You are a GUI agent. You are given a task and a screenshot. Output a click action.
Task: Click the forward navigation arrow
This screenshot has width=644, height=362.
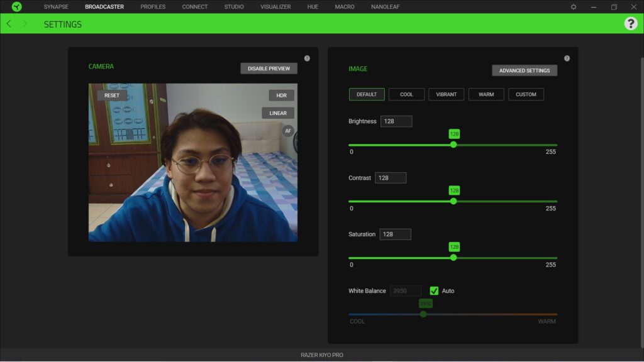coord(24,23)
